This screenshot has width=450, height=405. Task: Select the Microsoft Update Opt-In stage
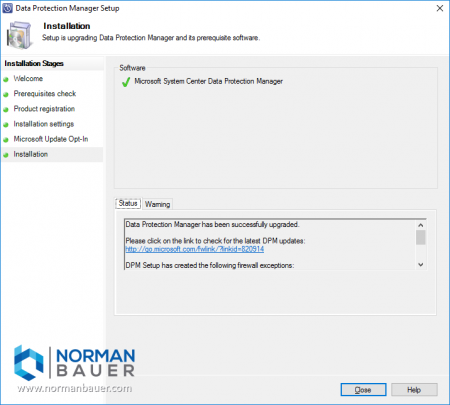[x=51, y=139]
